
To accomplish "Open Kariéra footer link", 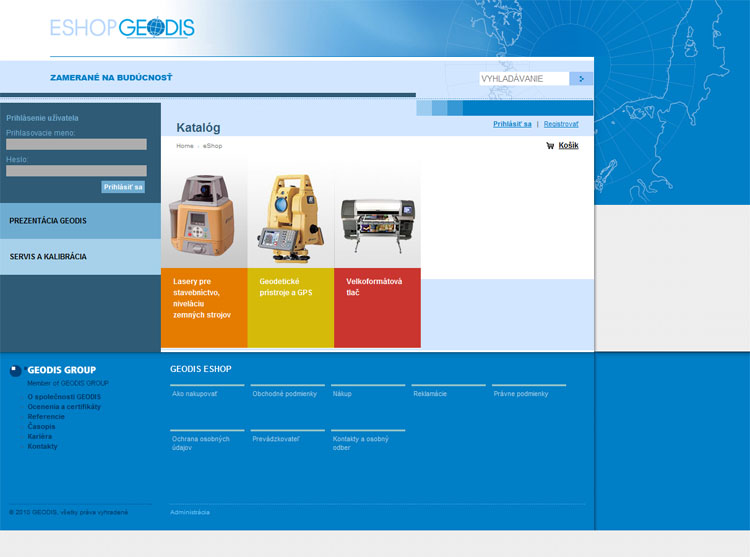I will point(40,437).
